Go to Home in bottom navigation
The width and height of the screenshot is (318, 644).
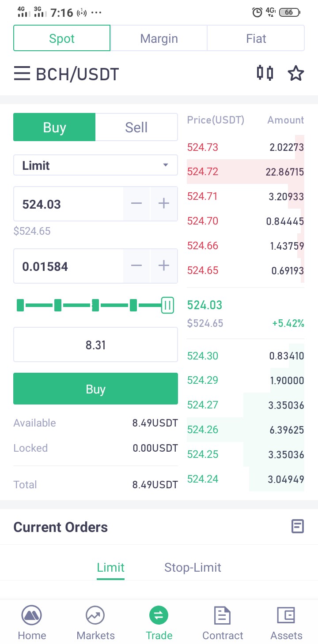[32, 623]
